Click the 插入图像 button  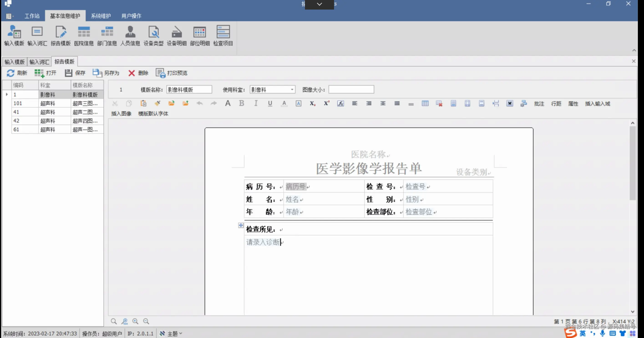[x=121, y=113]
